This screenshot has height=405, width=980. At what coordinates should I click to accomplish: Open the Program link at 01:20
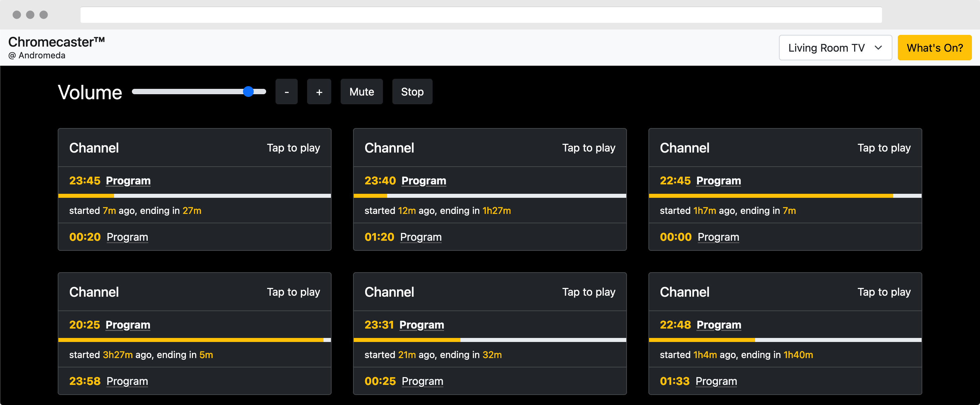tap(421, 237)
